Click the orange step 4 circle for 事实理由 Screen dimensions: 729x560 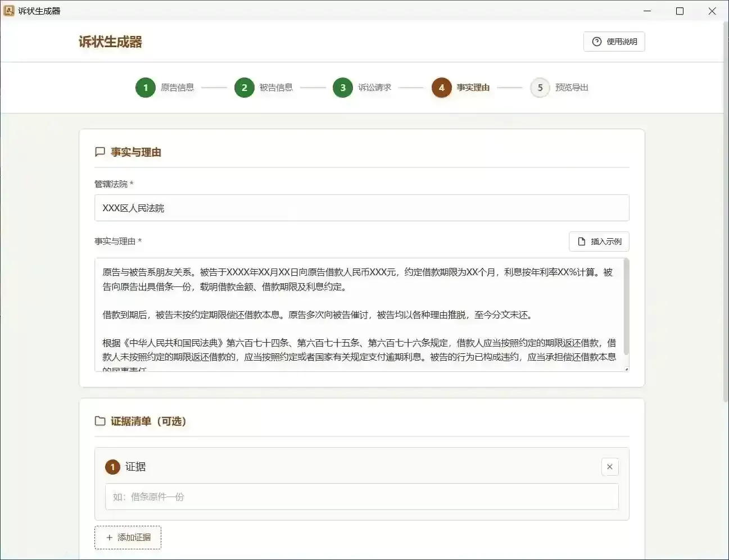[441, 88]
